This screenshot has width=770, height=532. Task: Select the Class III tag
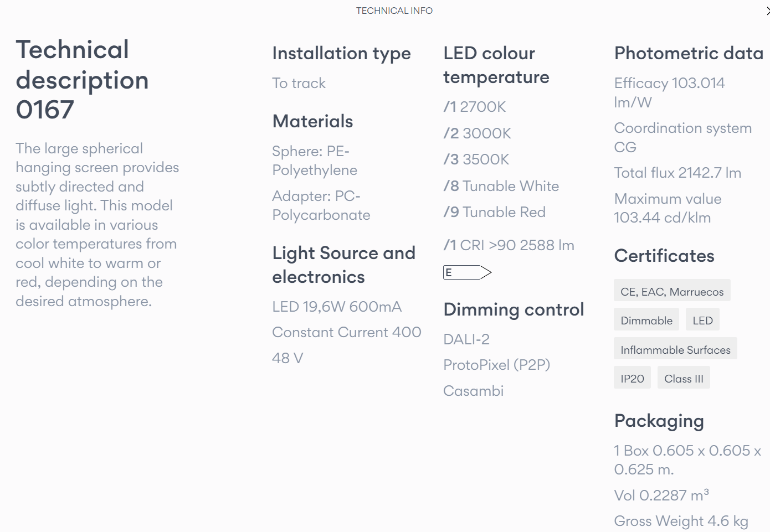pos(684,378)
